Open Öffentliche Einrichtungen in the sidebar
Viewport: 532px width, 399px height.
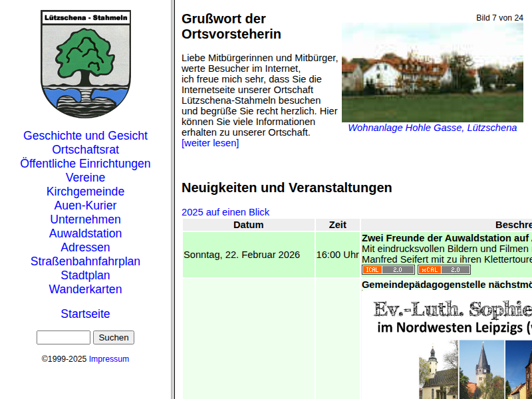tap(85, 164)
